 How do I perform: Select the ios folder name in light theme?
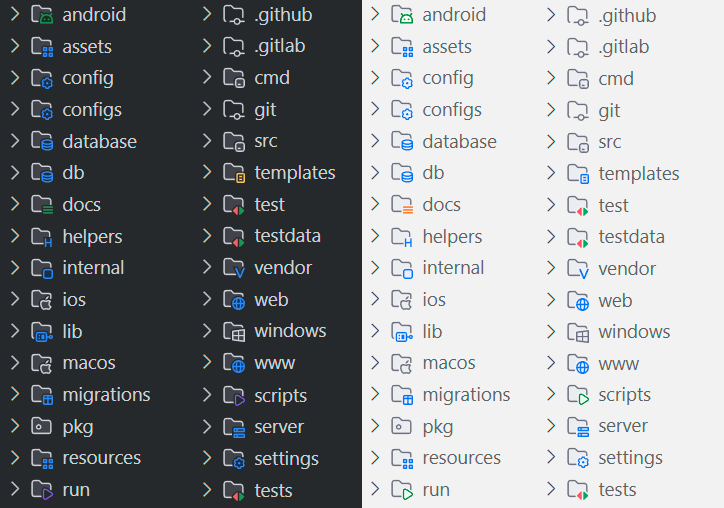434,300
